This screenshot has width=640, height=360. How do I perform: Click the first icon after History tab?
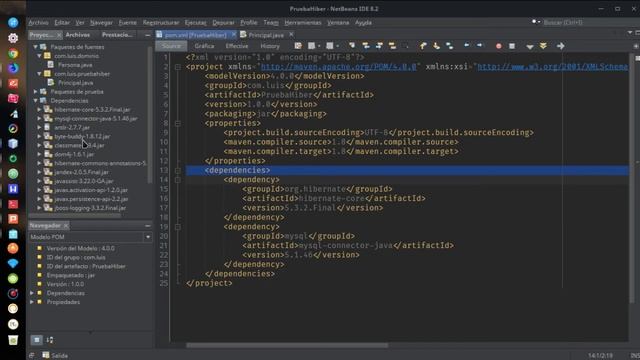(298, 46)
